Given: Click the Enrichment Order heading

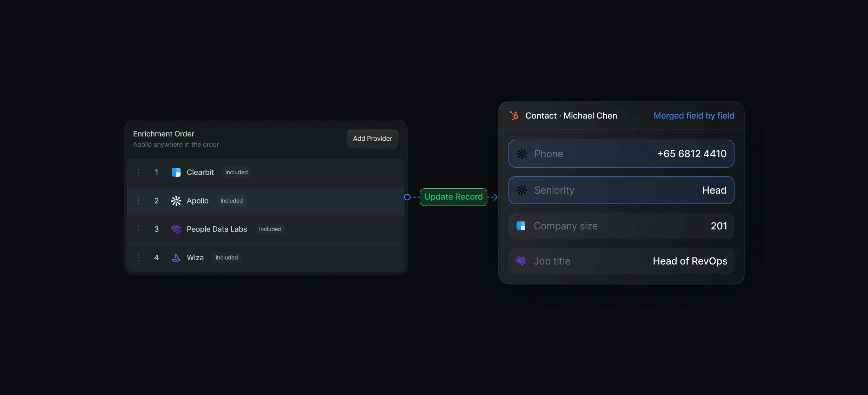Looking at the screenshot, I should 163,134.
